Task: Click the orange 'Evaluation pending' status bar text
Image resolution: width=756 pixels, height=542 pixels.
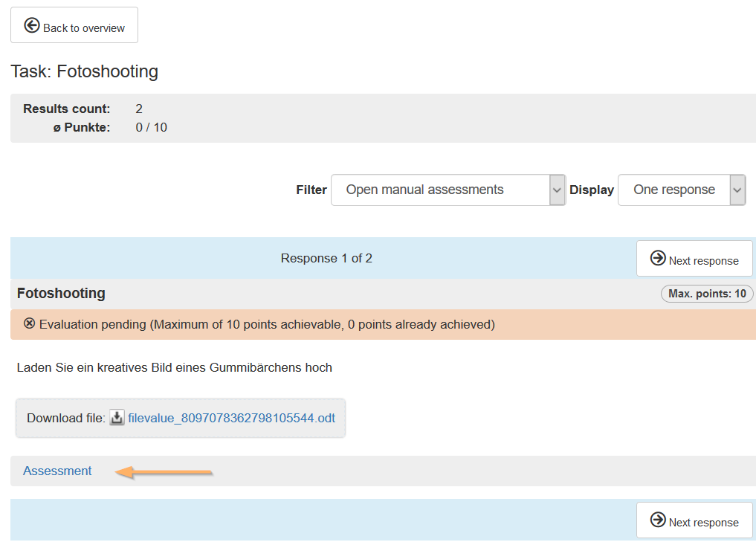Action: click(267, 325)
